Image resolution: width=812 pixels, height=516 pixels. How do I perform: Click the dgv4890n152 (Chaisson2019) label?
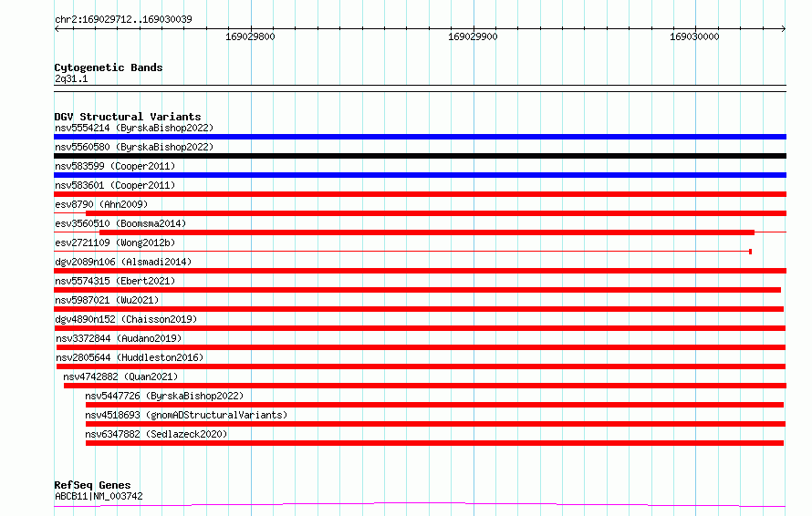point(126,319)
